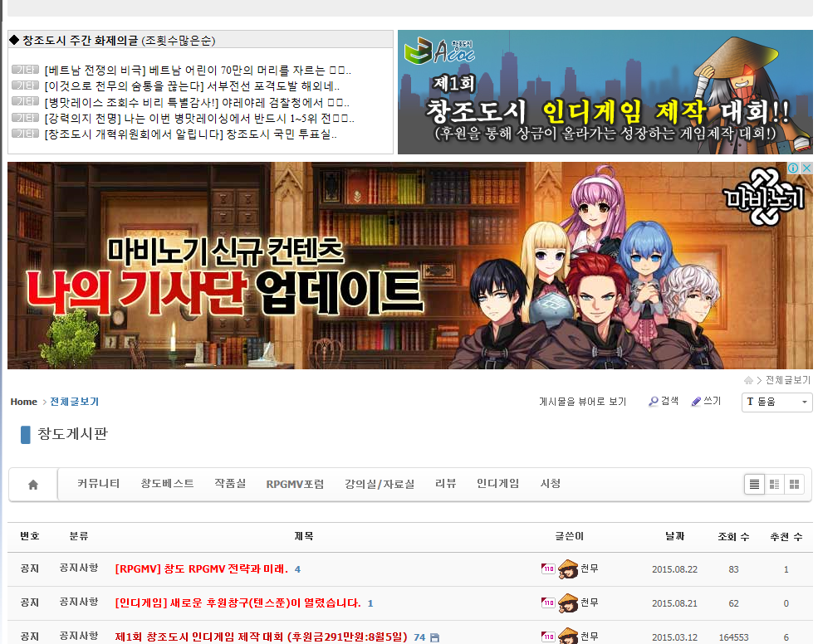The width and height of the screenshot is (818, 644).
Task: Open the 작품실 menu
Action: coord(230,484)
